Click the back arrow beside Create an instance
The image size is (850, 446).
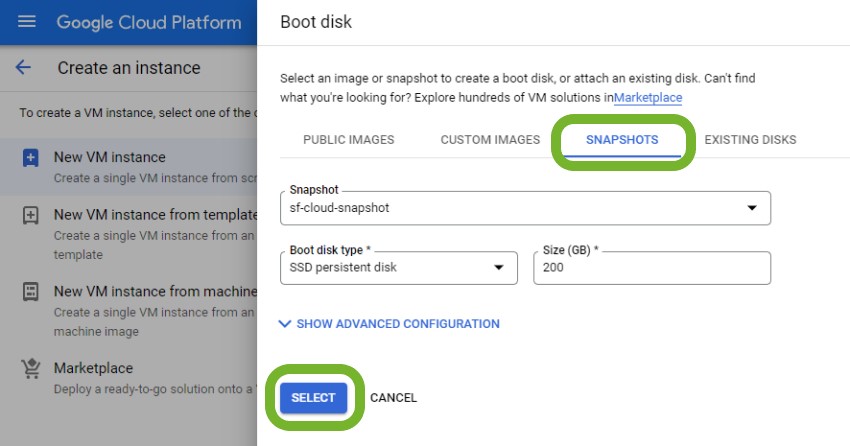point(24,68)
